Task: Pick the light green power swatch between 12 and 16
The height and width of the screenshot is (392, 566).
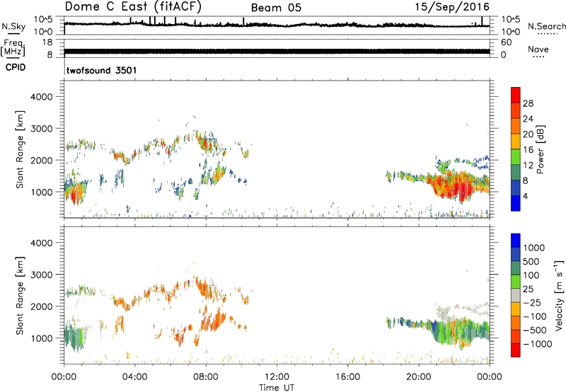Action: point(516,157)
